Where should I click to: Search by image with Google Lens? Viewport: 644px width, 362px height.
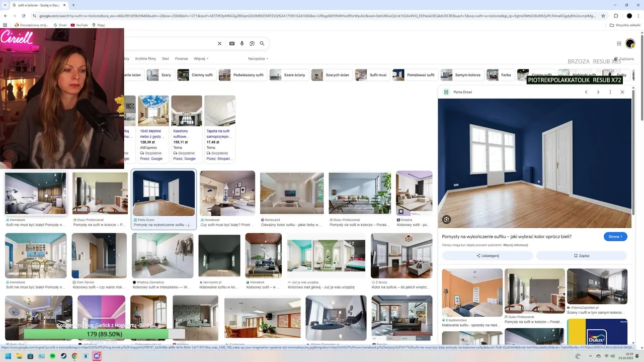coord(252,44)
